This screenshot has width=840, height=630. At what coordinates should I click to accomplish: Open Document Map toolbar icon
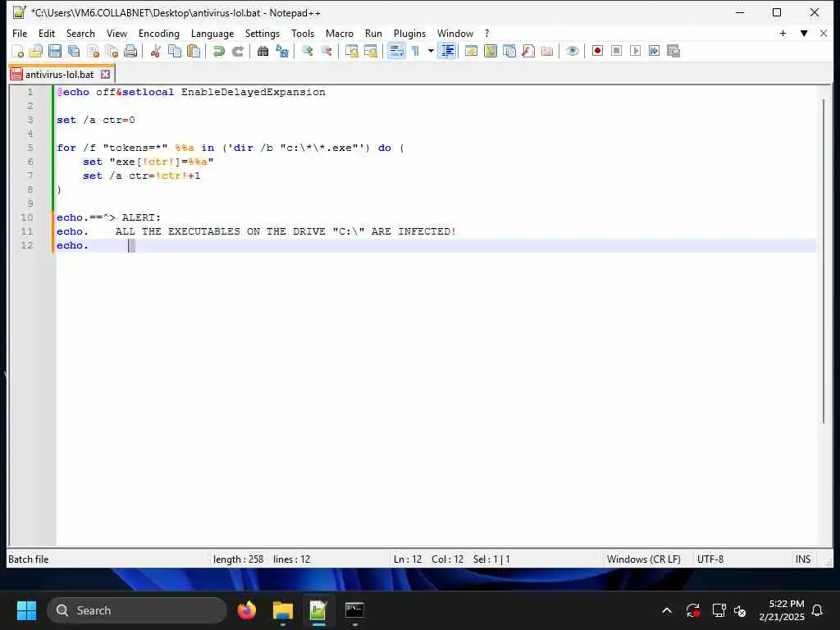point(491,52)
